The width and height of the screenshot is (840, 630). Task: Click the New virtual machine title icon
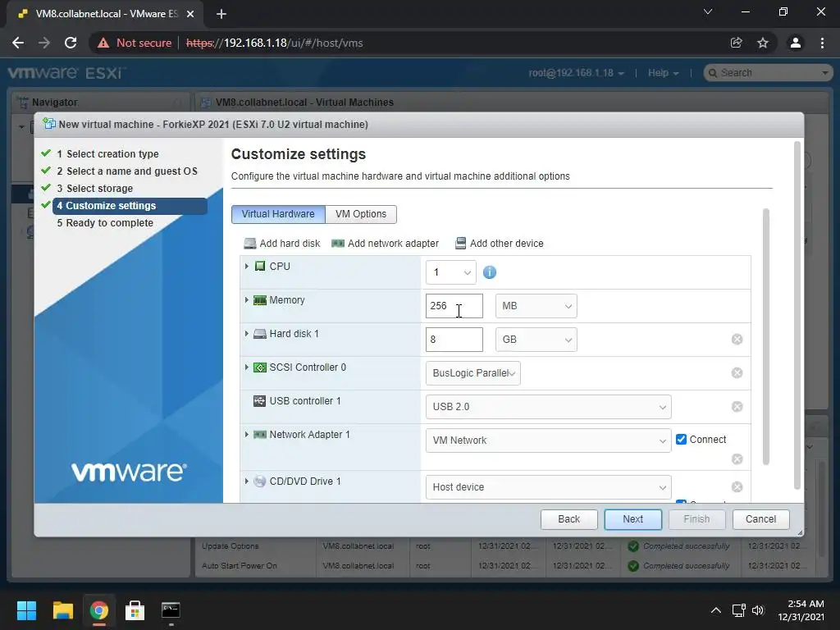point(49,125)
